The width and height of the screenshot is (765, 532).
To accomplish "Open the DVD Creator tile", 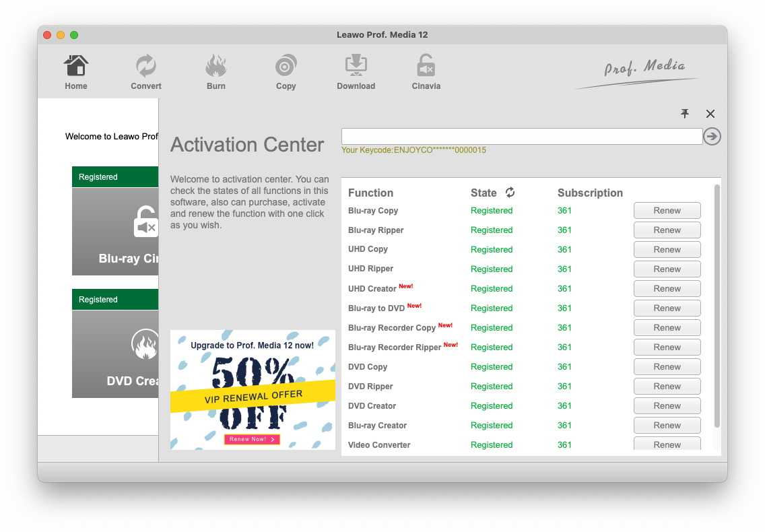I will pos(115,354).
